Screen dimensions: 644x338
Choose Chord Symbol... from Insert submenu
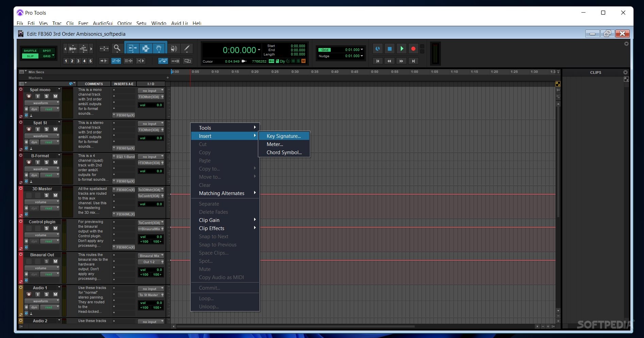click(x=284, y=152)
